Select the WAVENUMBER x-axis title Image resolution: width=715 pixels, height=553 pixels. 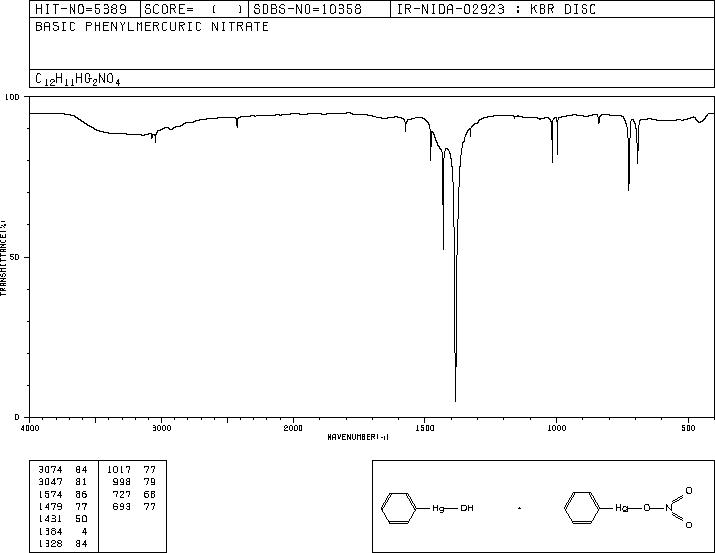pos(358,437)
